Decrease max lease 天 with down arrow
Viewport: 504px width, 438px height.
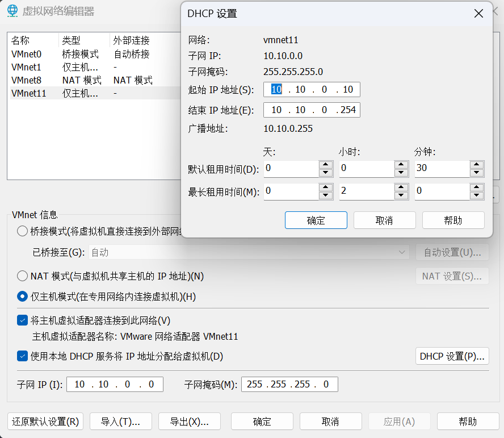326,195
